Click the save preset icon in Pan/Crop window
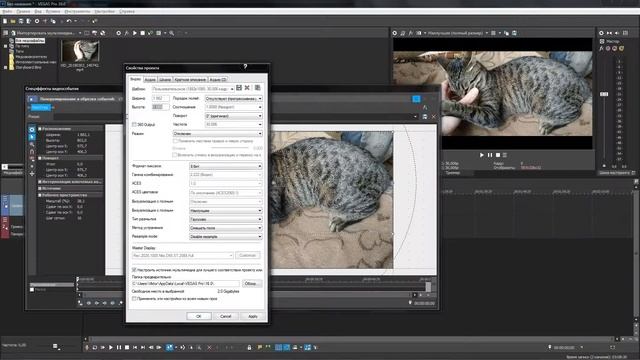 click(x=425, y=117)
